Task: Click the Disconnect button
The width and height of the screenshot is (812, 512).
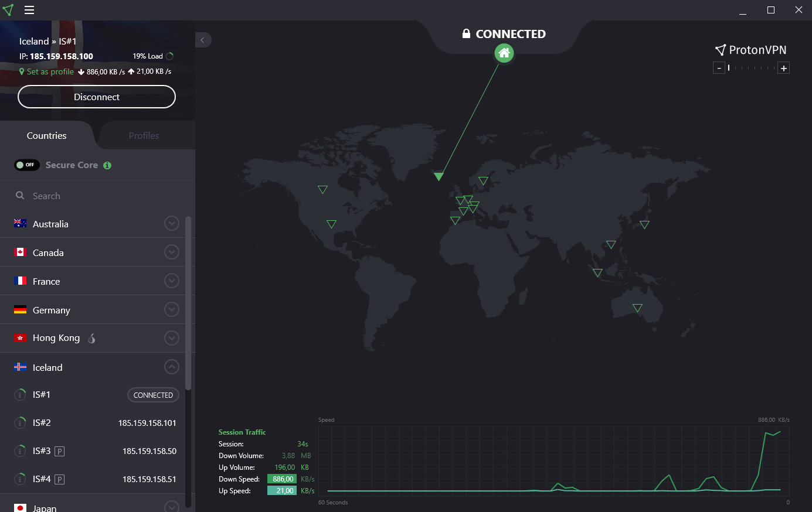Action: click(97, 97)
